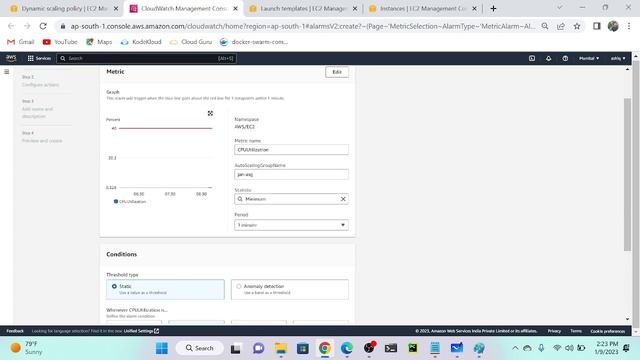
Task: Switch to Dynamic scaling policy tab
Action: click(x=63, y=9)
